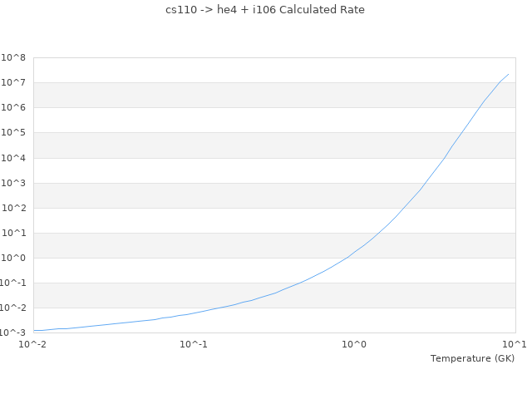
Task: Select the 10^2 y-axis tick label
Action: pyautogui.click(x=14, y=208)
